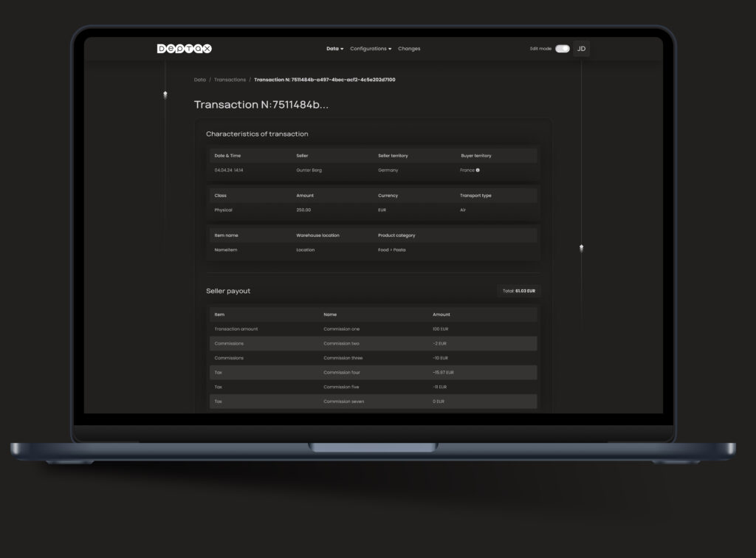Viewport: 756px width, 558px height.
Task: Click the Deptax logo
Action: point(184,49)
